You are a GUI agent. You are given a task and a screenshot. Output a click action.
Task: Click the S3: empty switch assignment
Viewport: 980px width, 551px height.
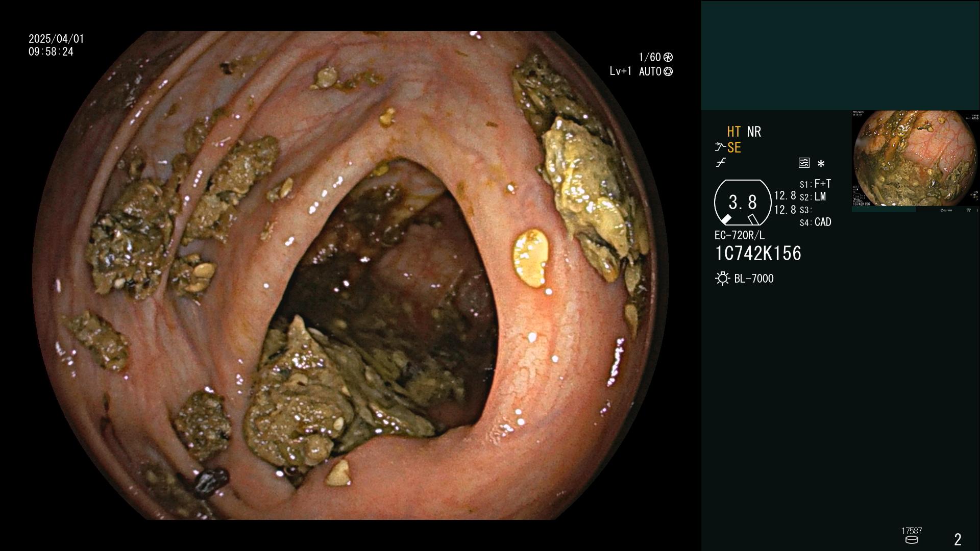pos(806,210)
